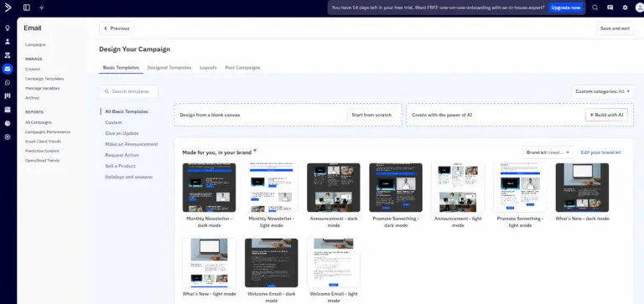Open the lightbulb icon in left rail
The height and width of the screenshot is (304, 644).
click(8, 28)
